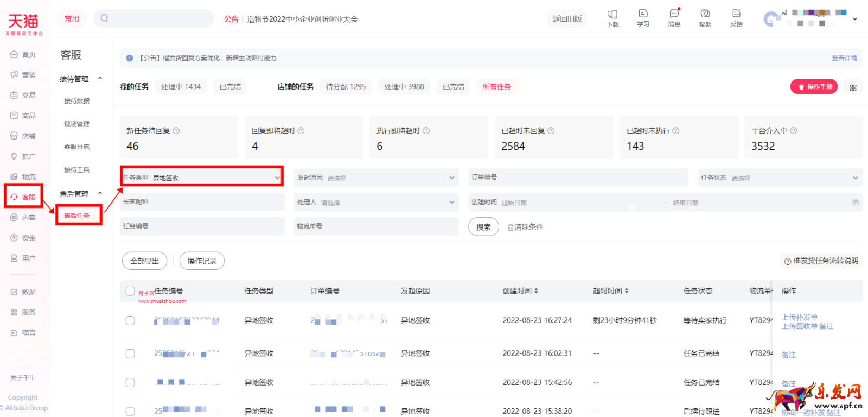
Task: Click help icon next to 已超时未回复
Action: [551, 131]
